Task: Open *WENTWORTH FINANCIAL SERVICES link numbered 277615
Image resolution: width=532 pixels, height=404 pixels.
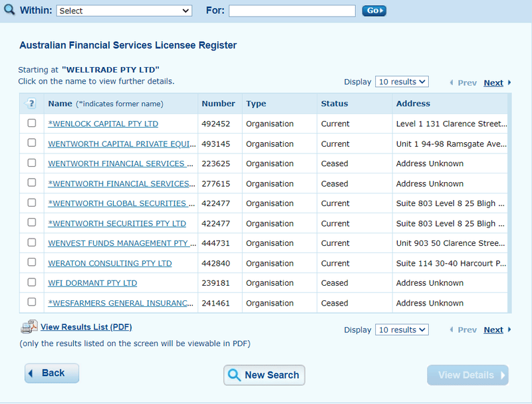Action: coord(122,183)
